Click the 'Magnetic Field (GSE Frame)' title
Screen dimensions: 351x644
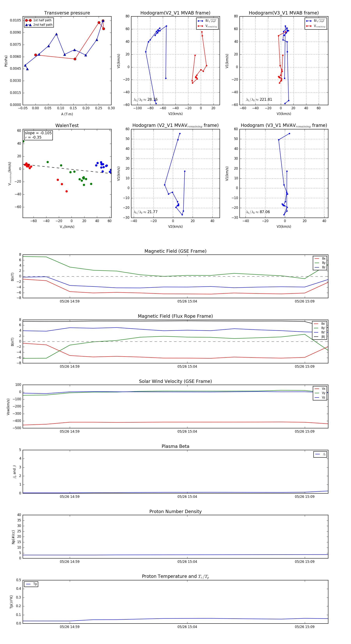pyautogui.click(x=175, y=251)
